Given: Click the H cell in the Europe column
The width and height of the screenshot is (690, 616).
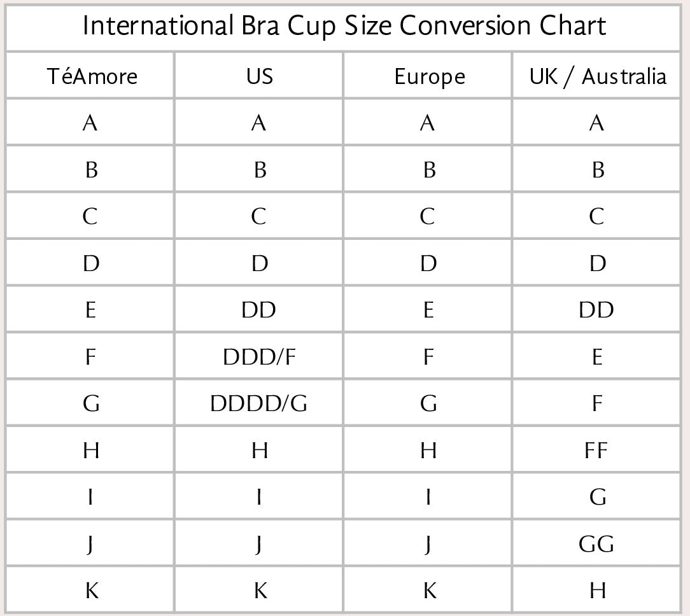Looking at the screenshot, I should 428,451.
